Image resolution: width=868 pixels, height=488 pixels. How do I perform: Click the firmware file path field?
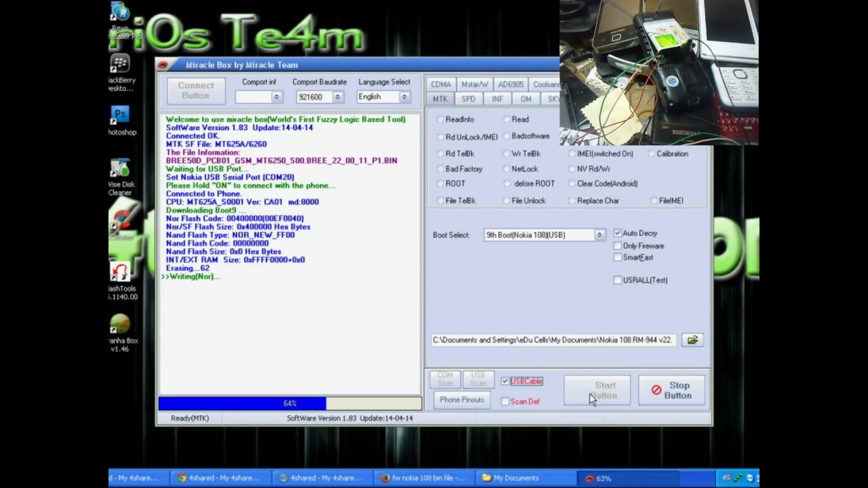coord(554,340)
